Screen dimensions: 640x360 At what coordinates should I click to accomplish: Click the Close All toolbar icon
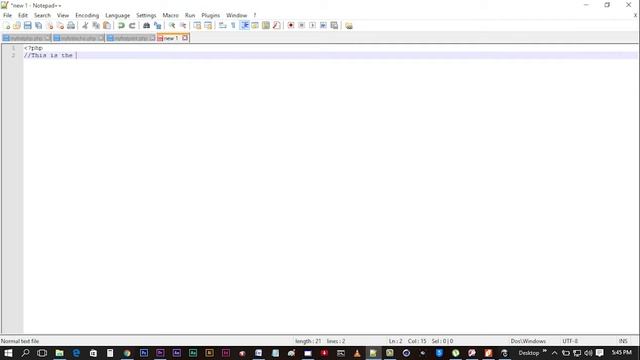click(60, 25)
